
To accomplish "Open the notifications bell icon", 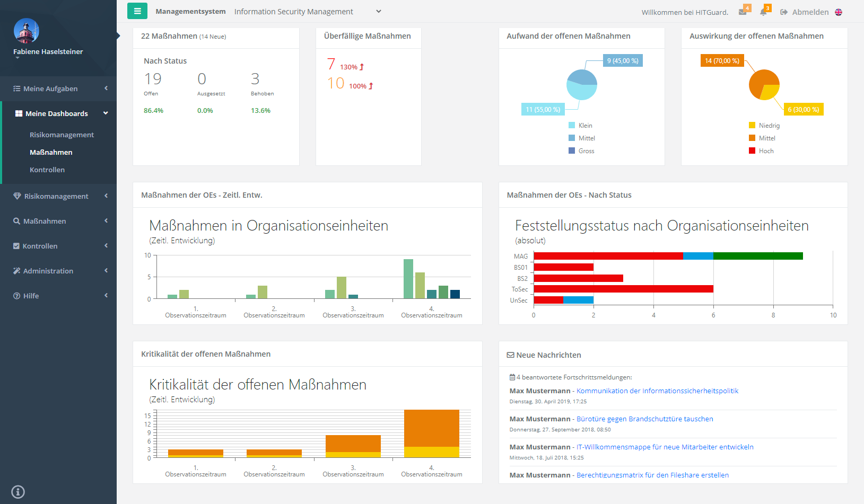I will tap(763, 12).
